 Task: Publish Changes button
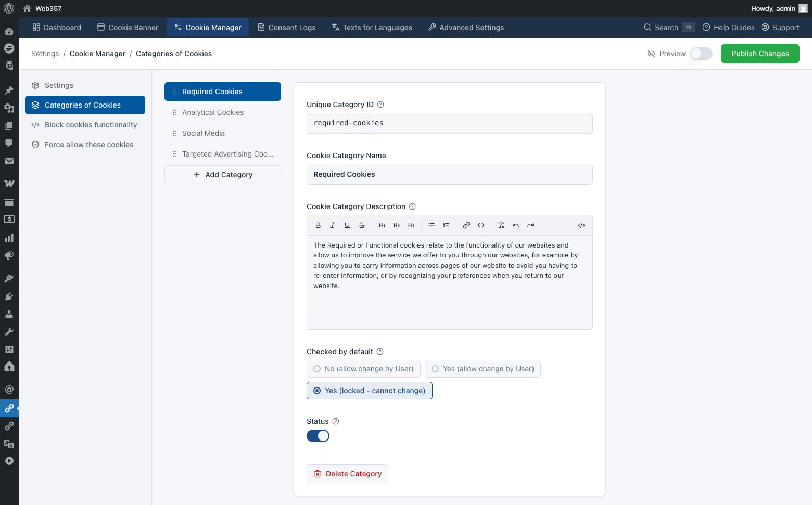760,54
